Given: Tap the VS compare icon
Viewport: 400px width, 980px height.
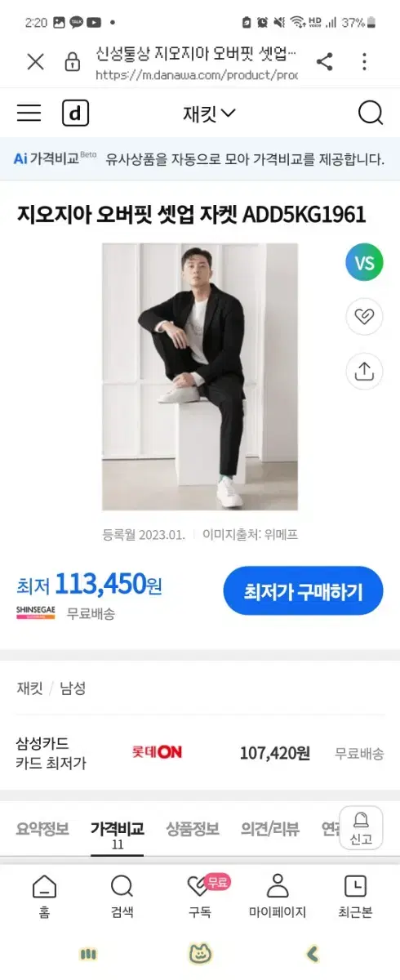Looking at the screenshot, I should [x=364, y=263].
